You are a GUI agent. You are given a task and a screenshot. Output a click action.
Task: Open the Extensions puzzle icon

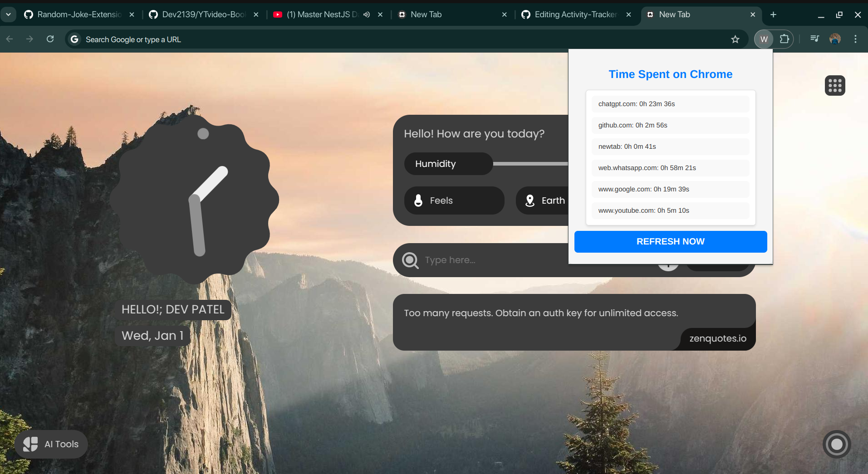click(x=784, y=39)
